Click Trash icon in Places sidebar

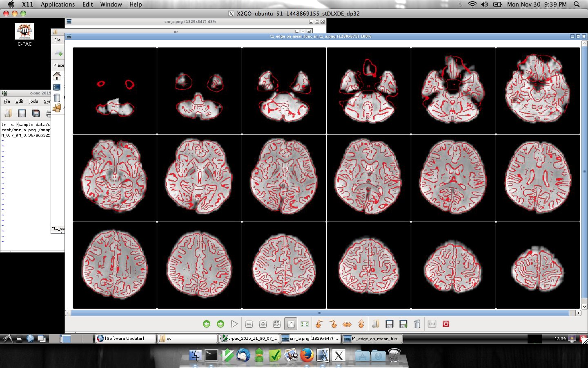[x=57, y=97]
